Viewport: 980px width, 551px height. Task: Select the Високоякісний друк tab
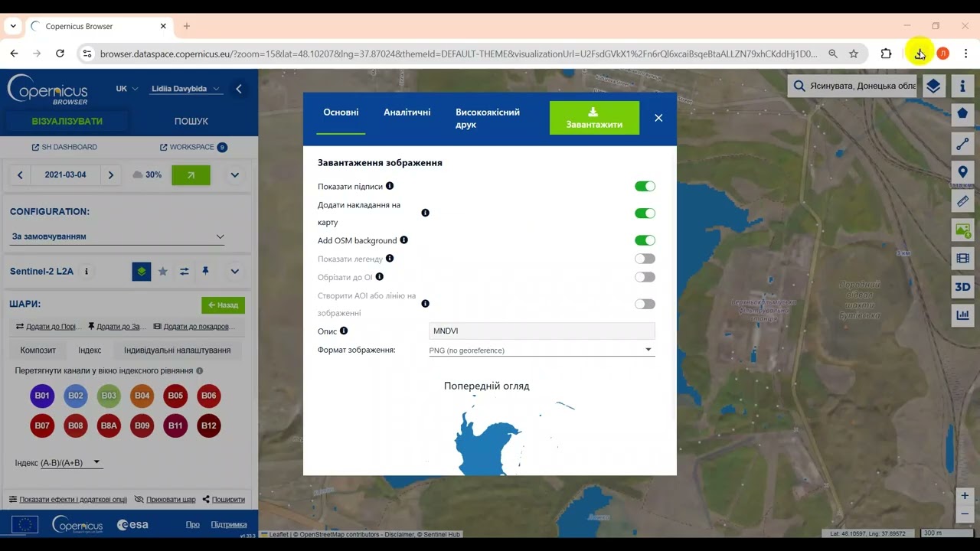pos(488,118)
